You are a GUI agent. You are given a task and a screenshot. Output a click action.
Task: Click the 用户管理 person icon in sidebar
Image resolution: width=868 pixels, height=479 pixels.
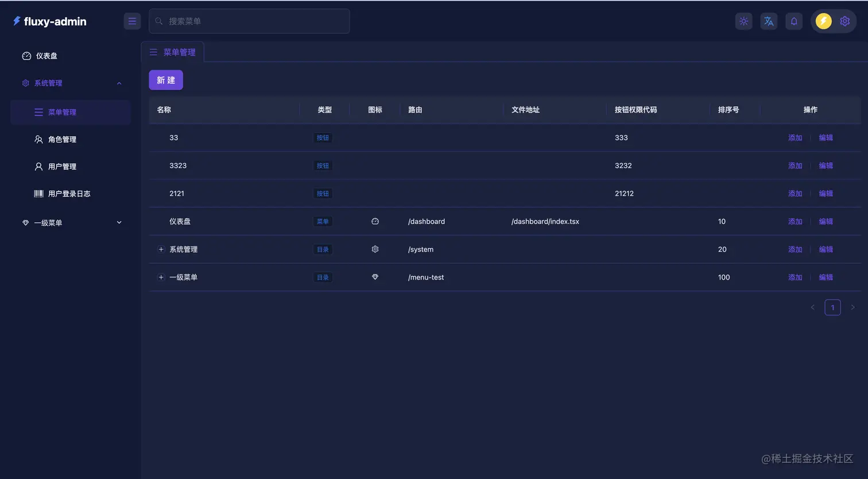point(38,167)
